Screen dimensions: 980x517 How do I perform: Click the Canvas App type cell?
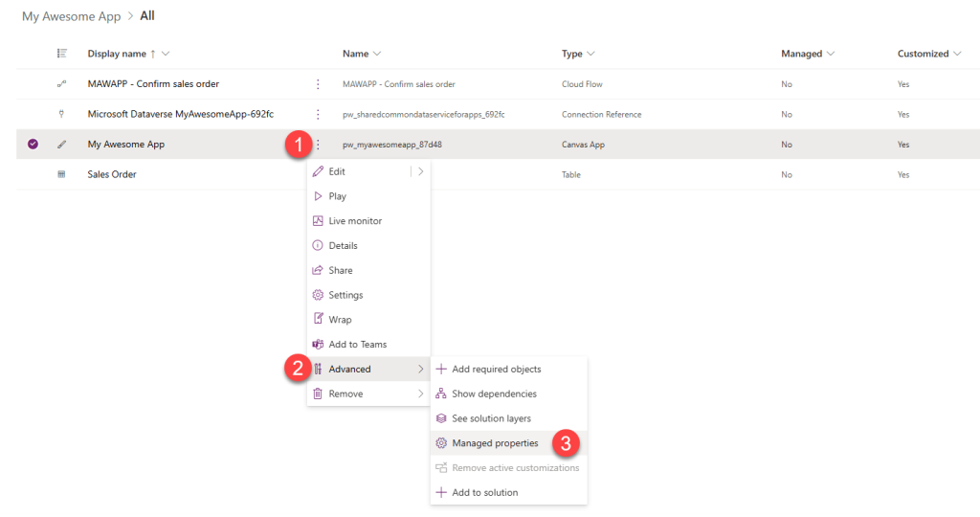click(x=583, y=145)
